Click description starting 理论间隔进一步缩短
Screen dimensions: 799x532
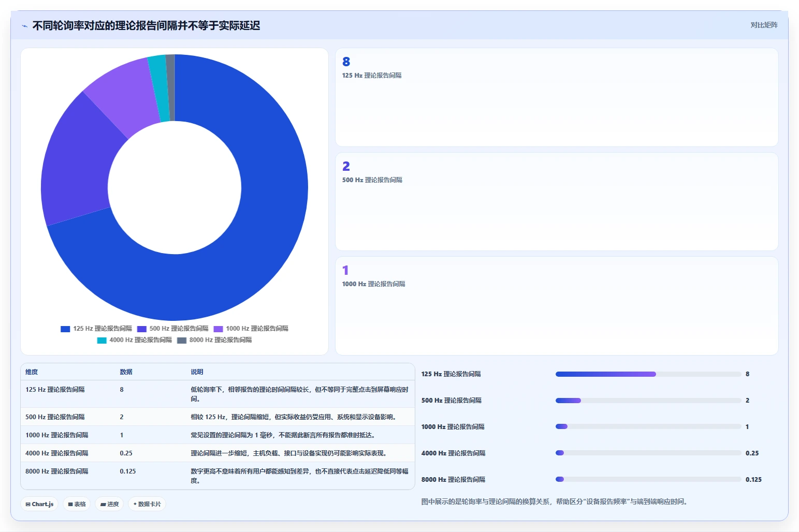(x=288, y=453)
